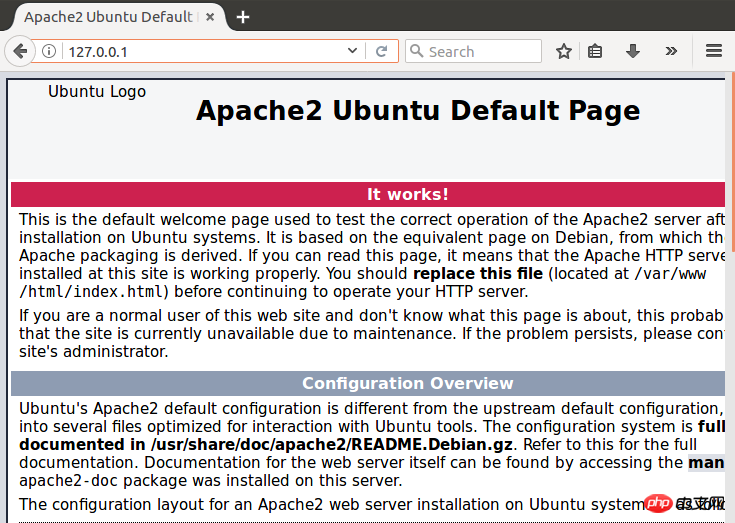Expand more toolbar tools chevron
Screen dimensions: 735x523
pos(671,51)
